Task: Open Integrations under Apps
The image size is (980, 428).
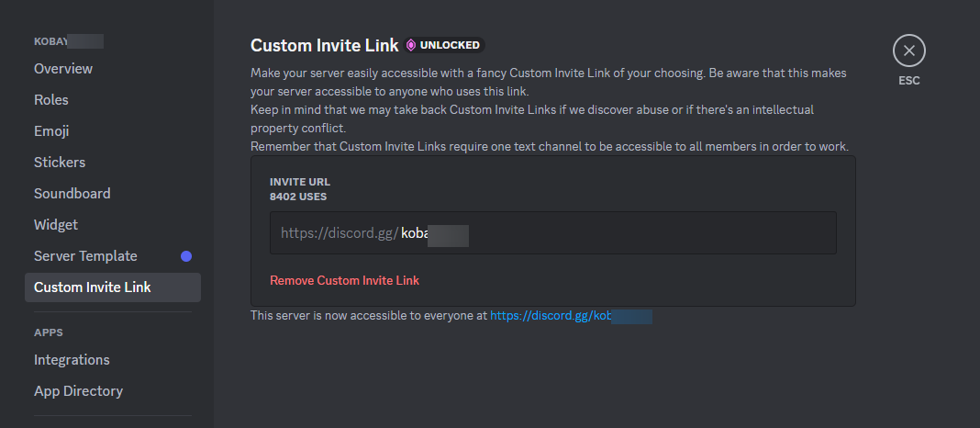Action: (72, 360)
